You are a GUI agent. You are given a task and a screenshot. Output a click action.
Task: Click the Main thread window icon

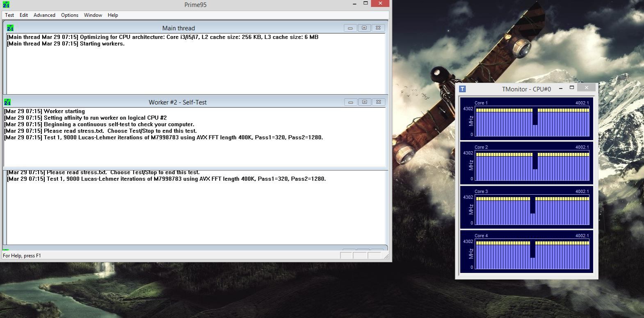point(10,28)
